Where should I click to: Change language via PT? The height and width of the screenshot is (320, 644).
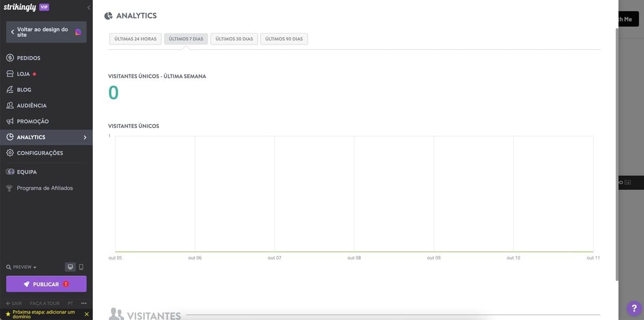(x=70, y=303)
